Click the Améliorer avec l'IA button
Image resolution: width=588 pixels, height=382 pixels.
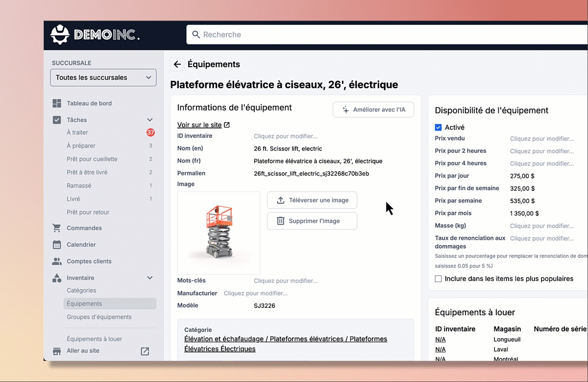click(x=373, y=110)
